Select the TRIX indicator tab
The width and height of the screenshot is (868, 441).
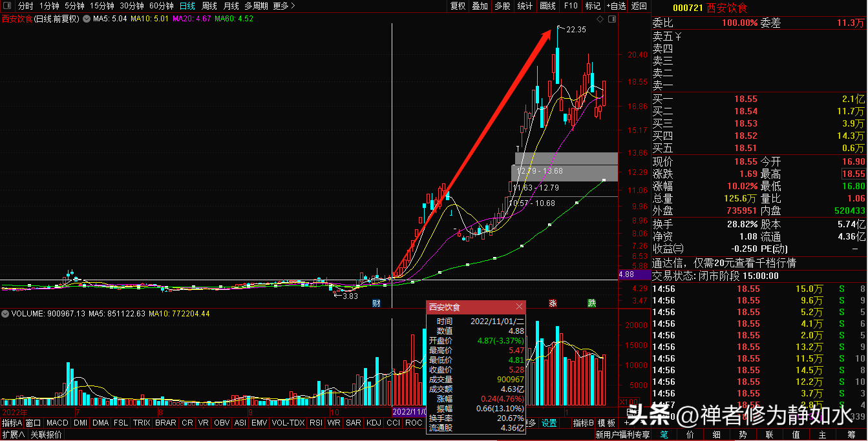click(142, 423)
